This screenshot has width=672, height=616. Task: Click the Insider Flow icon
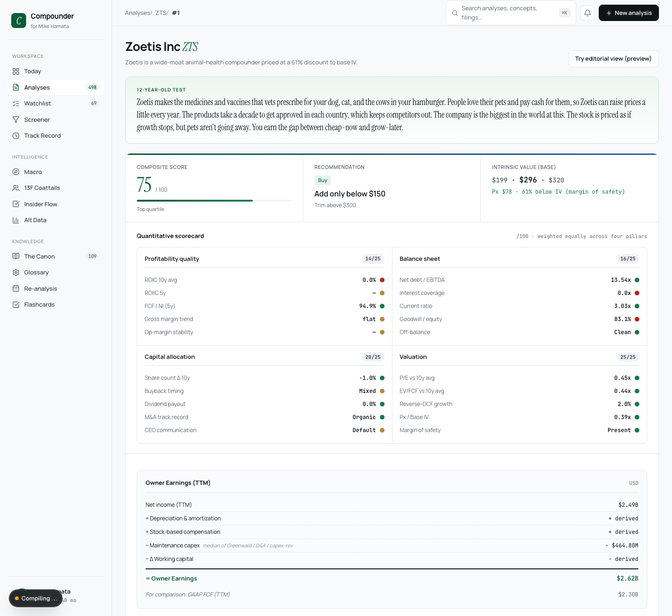[x=16, y=204]
